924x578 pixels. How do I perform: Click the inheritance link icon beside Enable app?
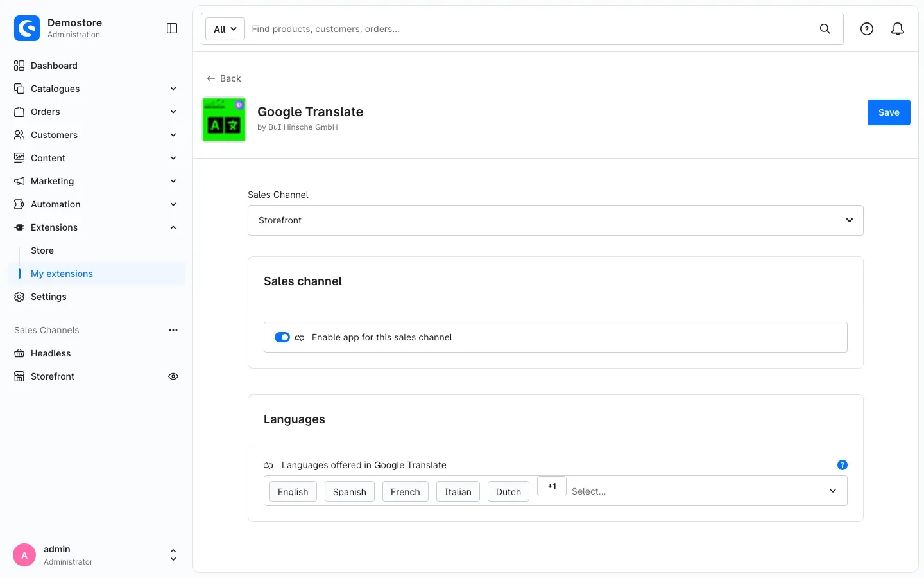[x=300, y=338]
